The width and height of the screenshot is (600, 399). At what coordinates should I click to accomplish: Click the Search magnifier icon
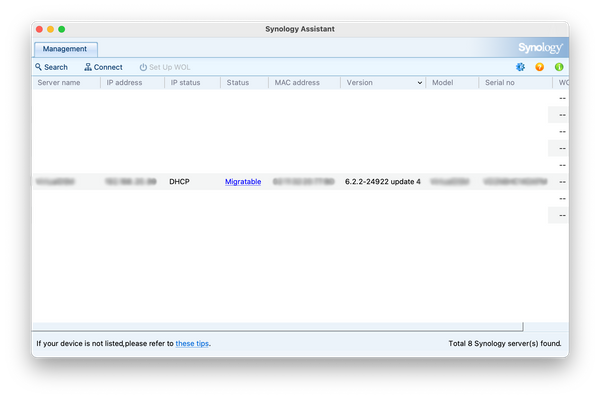pyautogui.click(x=38, y=67)
